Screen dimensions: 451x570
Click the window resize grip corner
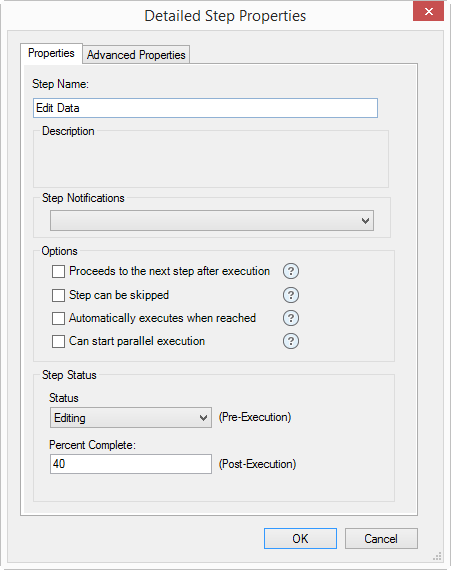pos(437,556)
